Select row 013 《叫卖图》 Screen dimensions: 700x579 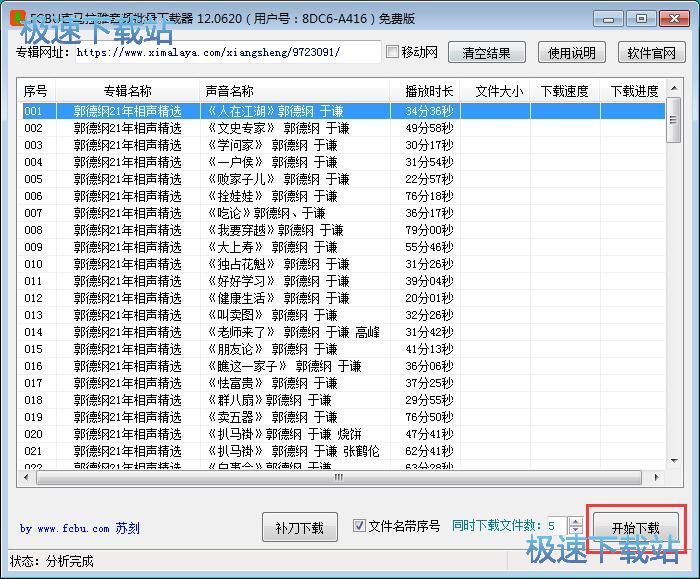pyautogui.click(x=342, y=315)
